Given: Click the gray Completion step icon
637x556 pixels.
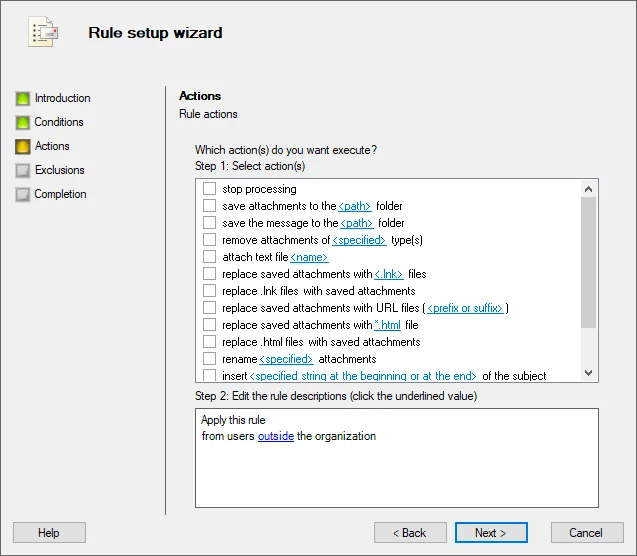Looking at the screenshot, I should 22,195.
